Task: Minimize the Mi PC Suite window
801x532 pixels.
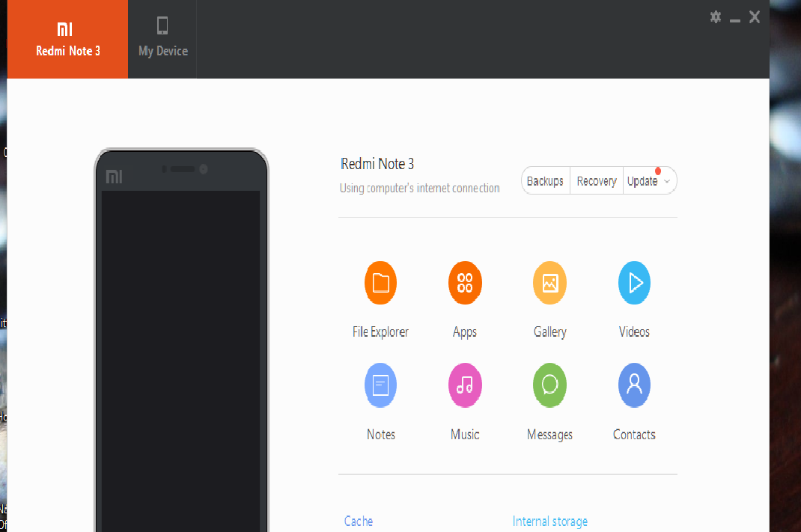Action: tap(735, 19)
